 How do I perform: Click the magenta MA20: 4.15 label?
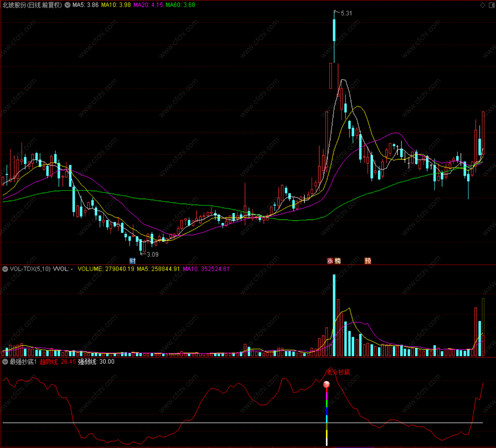[x=148, y=5]
